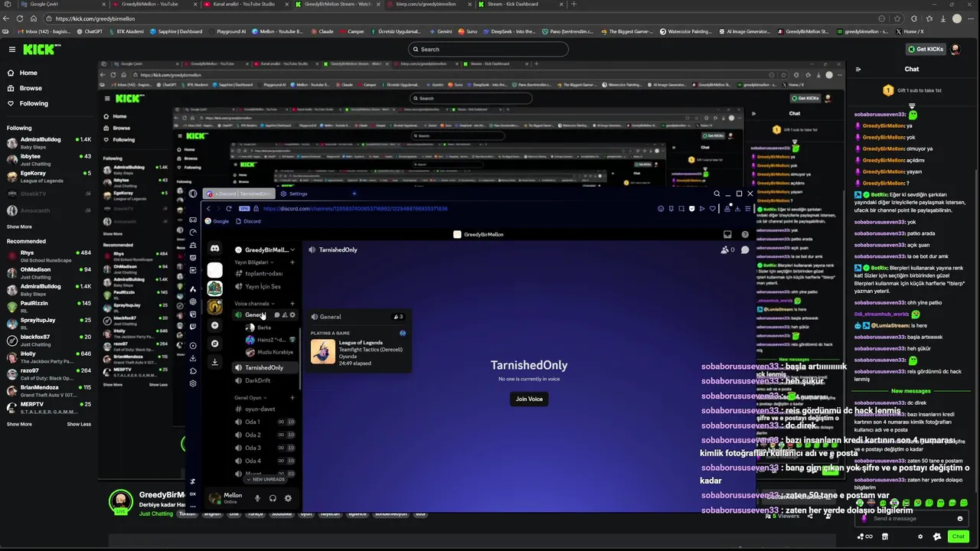Open a new tab in the outer browser
The height and width of the screenshot is (551, 980).
click(574, 4)
